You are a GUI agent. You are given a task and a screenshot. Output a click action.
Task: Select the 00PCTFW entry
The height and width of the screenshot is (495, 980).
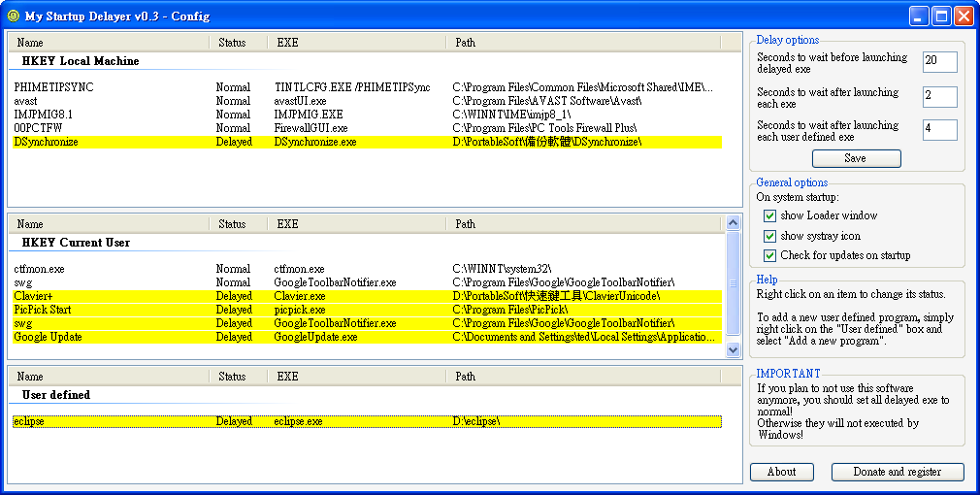(368, 129)
